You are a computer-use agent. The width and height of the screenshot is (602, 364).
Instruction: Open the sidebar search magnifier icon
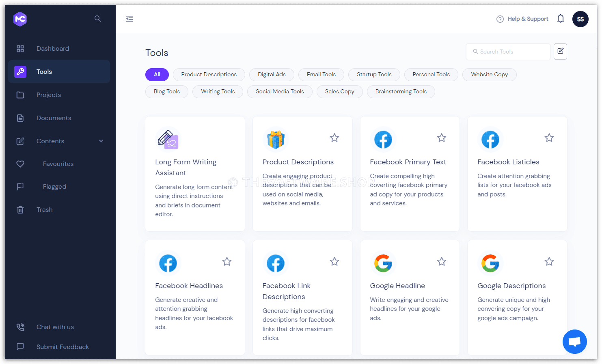coord(97,19)
